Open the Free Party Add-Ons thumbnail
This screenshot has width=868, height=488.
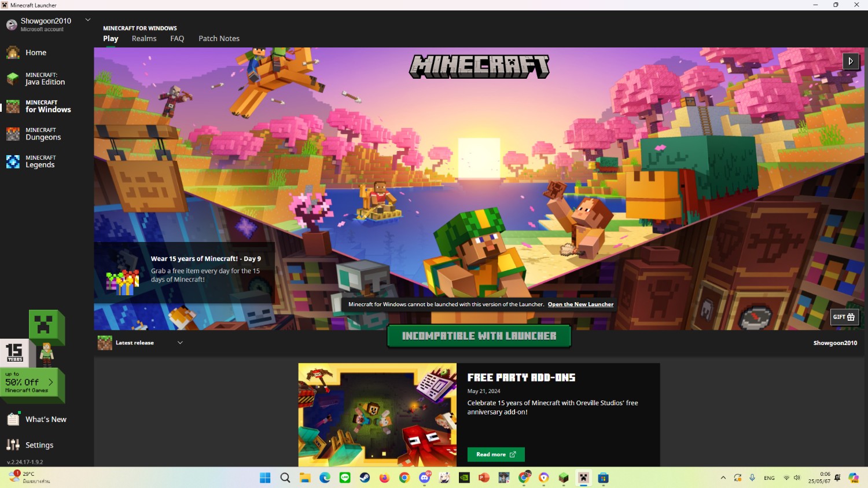point(377,414)
